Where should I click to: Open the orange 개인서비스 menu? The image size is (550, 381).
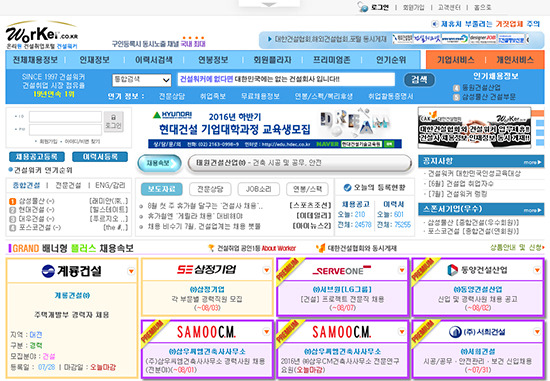point(515,60)
